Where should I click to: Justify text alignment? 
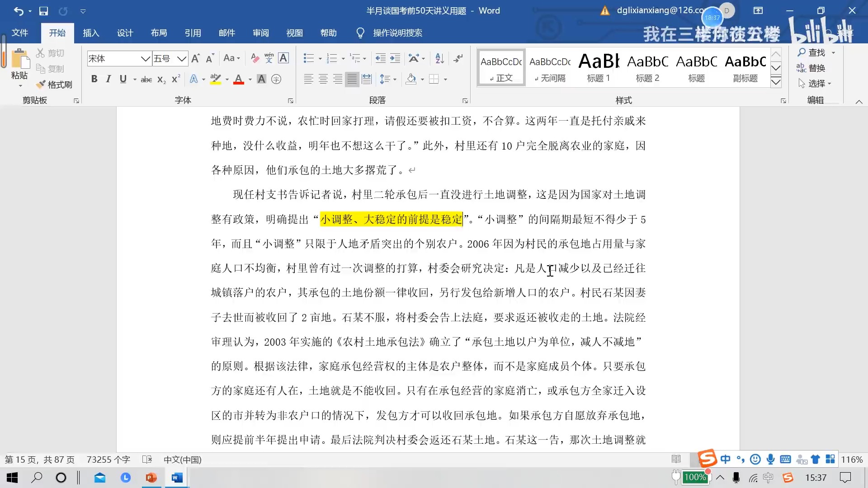pos(352,79)
